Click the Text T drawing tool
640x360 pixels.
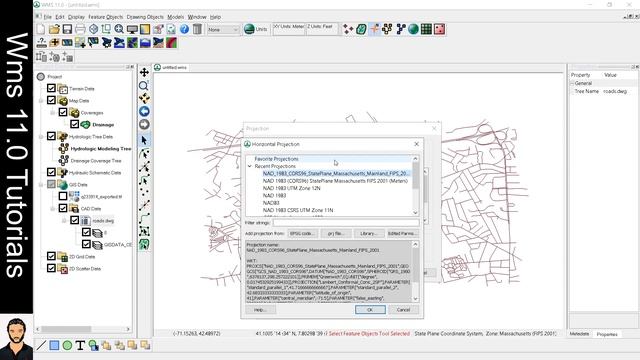80,345
